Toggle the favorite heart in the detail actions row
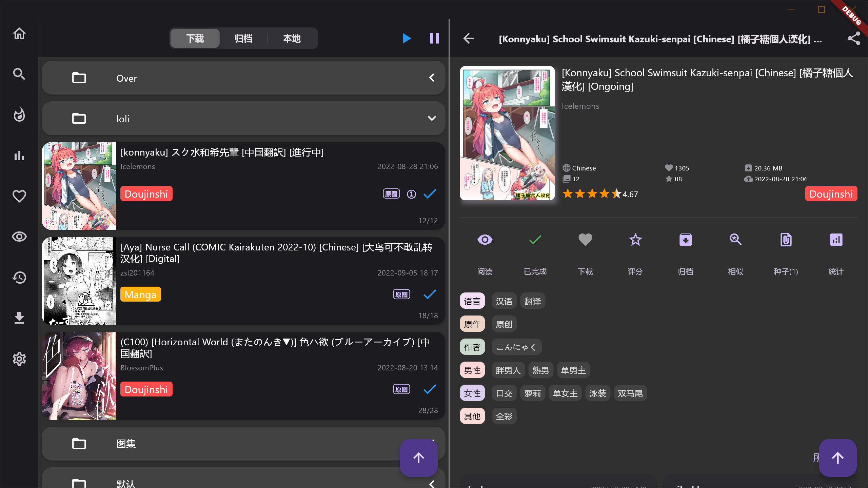The width and height of the screenshot is (868, 488). coord(585,240)
